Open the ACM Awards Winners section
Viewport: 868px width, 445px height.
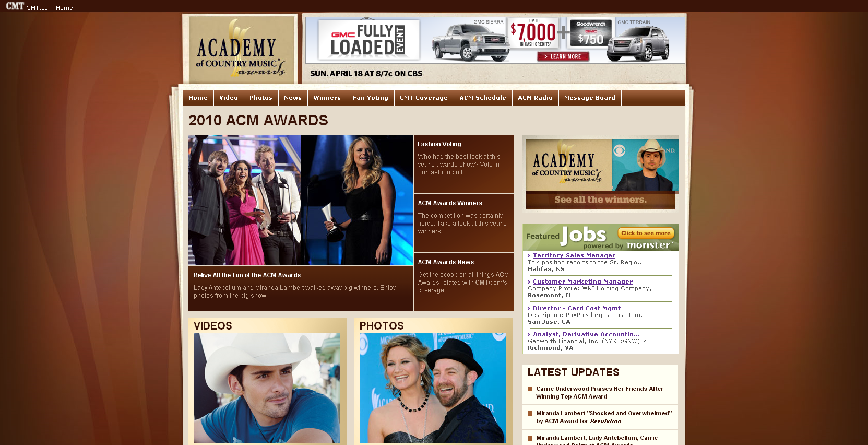coord(449,203)
